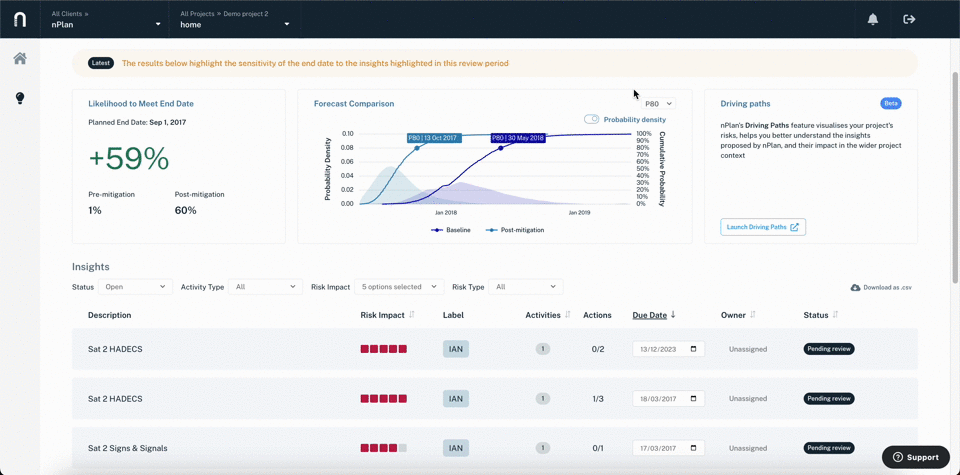Viewport: 960px width, 475px height.
Task: Sort the Activities column
Action: tap(568, 315)
